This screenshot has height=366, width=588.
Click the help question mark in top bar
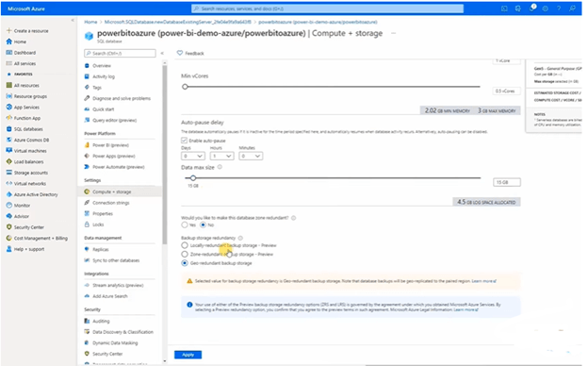tap(559, 8)
